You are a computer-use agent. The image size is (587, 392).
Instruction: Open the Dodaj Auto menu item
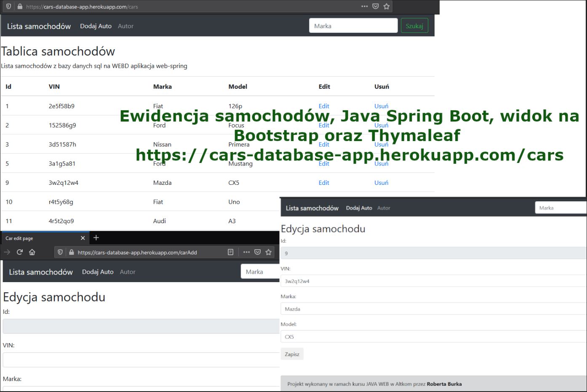[96, 26]
